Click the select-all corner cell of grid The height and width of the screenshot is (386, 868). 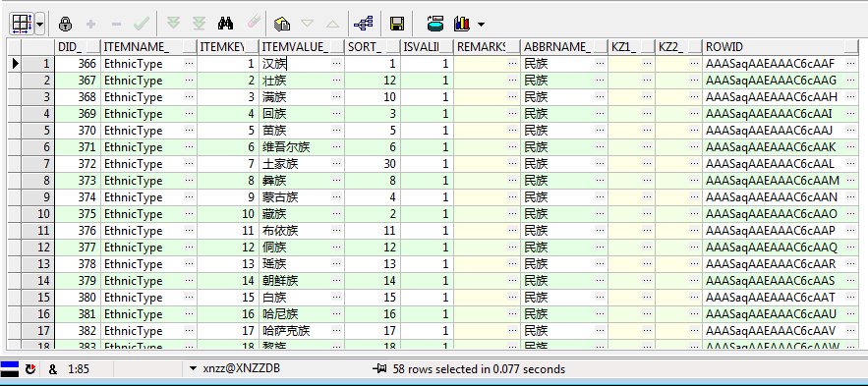pyautogui.click(x=15, y=47)
